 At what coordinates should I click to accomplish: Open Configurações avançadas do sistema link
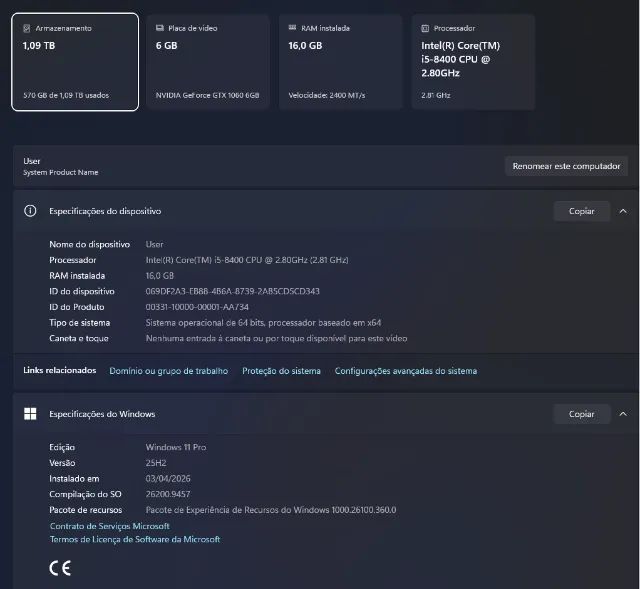point(406,371)
